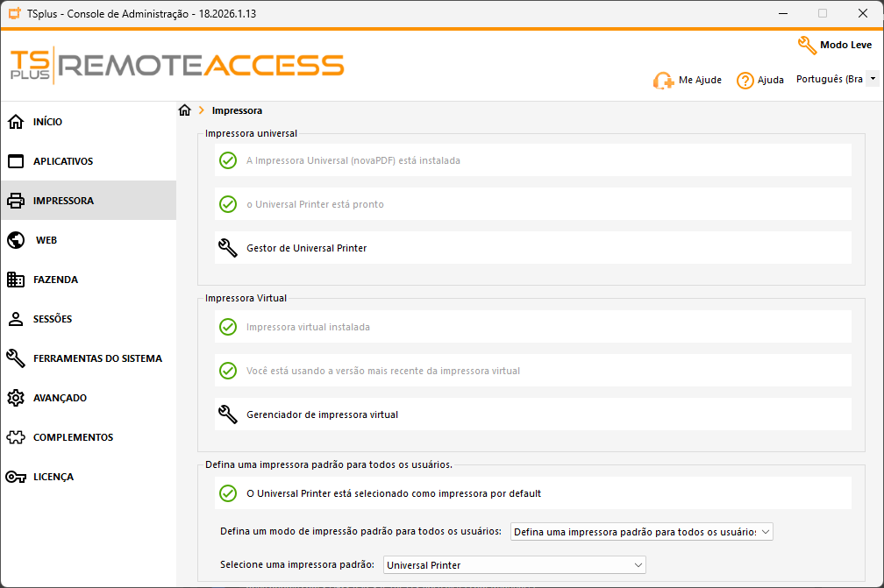
Task: Select the Fazenda sidebar entry
Action: point(55,280)
